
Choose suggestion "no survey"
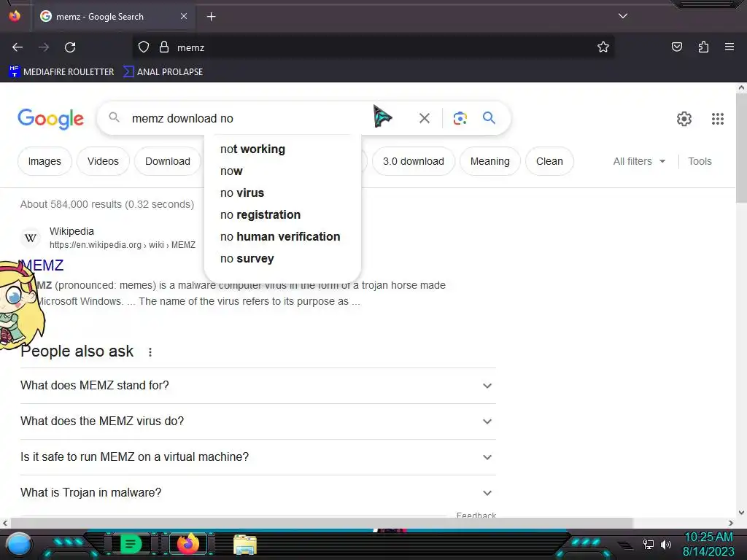(282, 259)
